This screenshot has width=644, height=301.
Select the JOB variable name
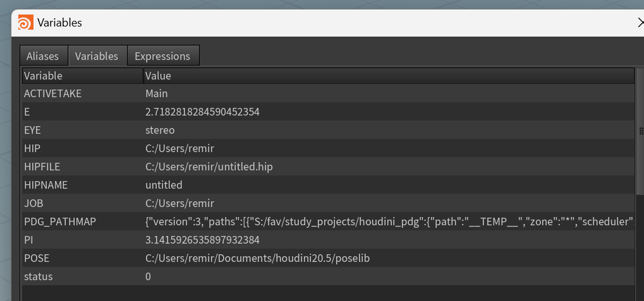tap(33, 203)
